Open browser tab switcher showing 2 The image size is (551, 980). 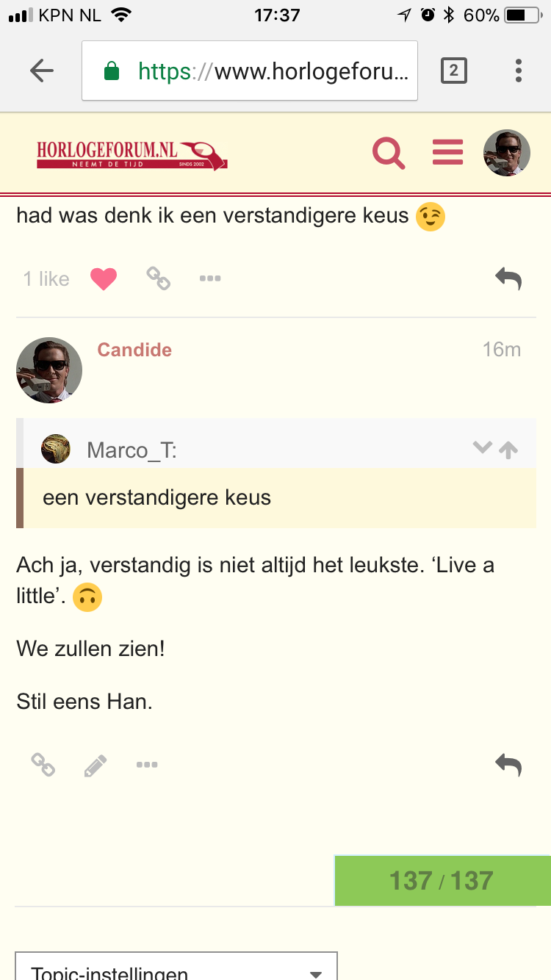pyautogui.click(x=453, y=71)
